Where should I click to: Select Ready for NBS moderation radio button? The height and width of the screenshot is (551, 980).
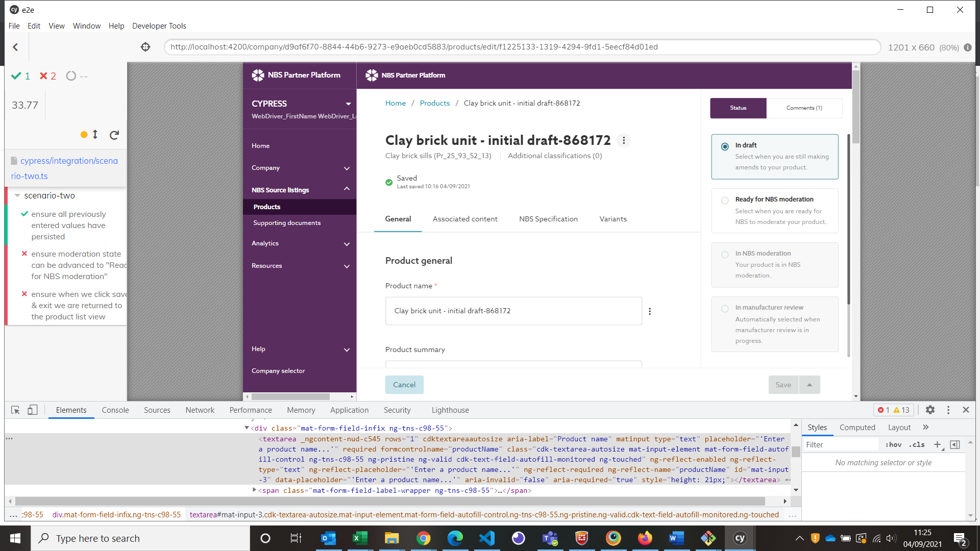point(725,201)
